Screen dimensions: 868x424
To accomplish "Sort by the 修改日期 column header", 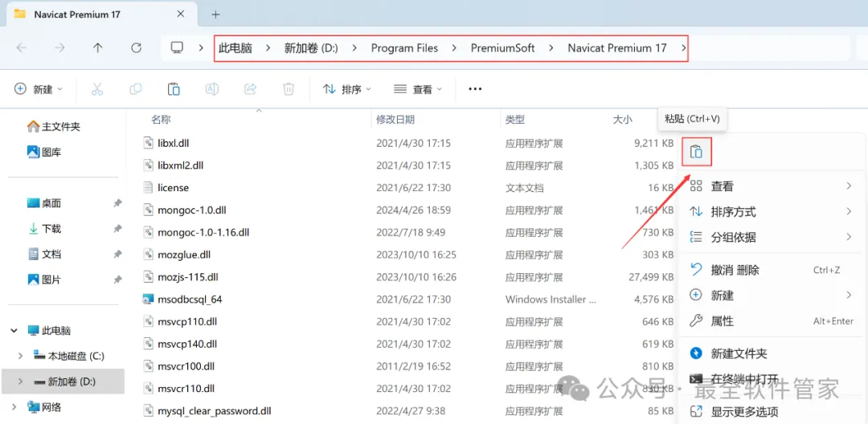I will 395,120.
